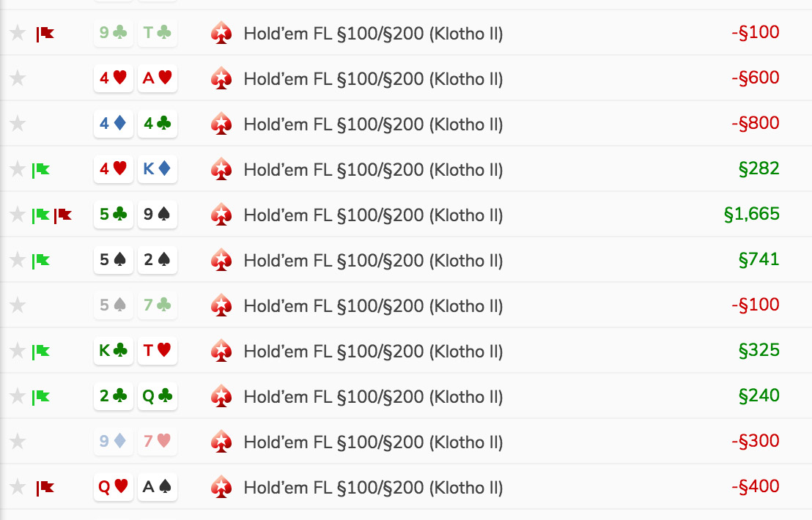812x520 pixels.
Task: Click the red flag on 9♣ T♣ row
Action: tap(45, 34)
